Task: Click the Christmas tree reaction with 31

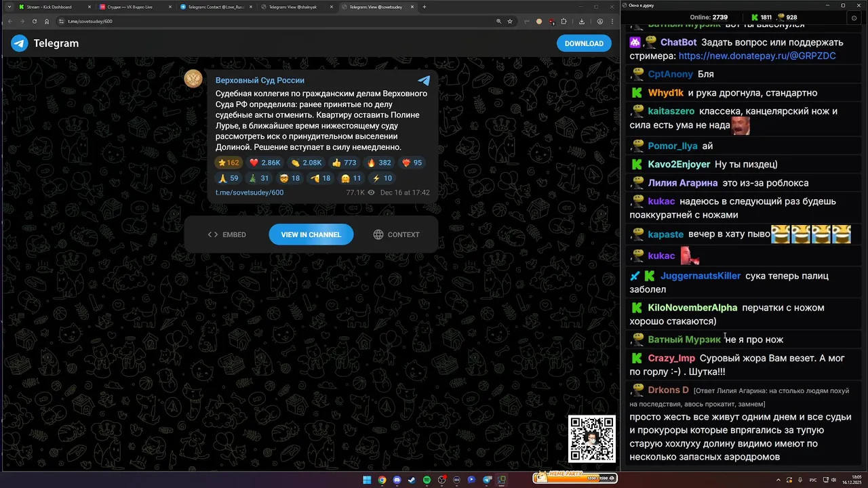Action: click(260, 178)
